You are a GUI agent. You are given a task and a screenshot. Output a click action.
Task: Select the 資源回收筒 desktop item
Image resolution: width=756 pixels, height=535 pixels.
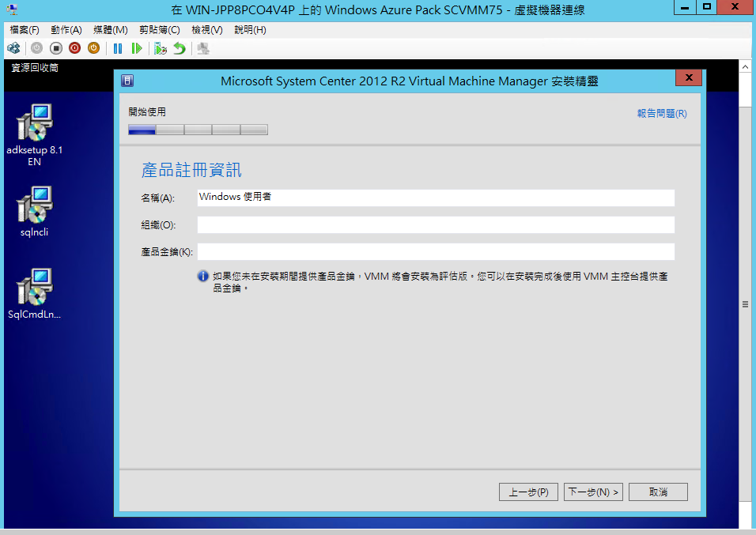click(x=35, y=68)
